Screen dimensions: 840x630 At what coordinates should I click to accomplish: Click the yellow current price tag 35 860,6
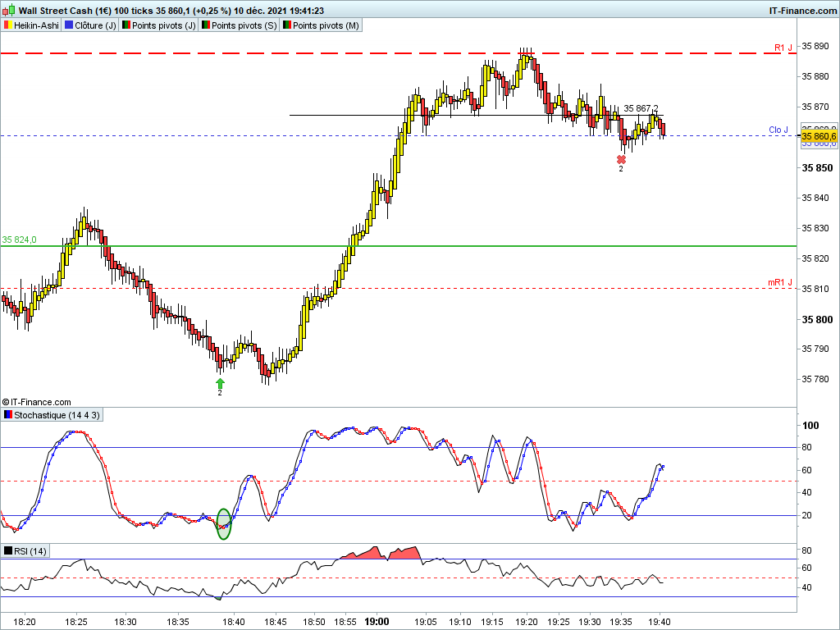(x=819, y=137)
